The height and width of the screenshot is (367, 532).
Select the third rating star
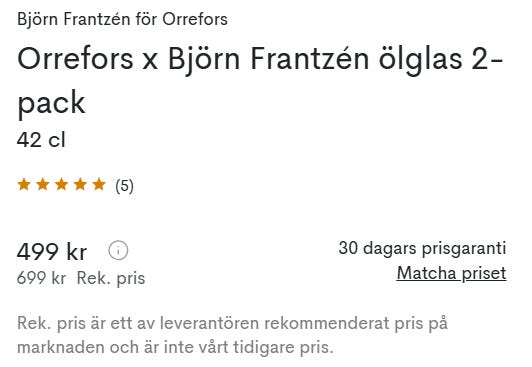click(x=61, y=185)
